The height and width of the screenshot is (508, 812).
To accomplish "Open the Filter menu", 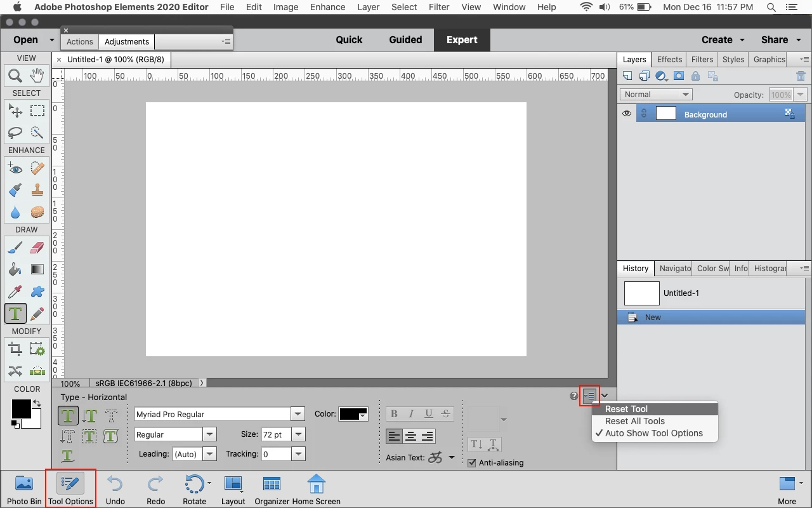I will click(x=439, y=7).
